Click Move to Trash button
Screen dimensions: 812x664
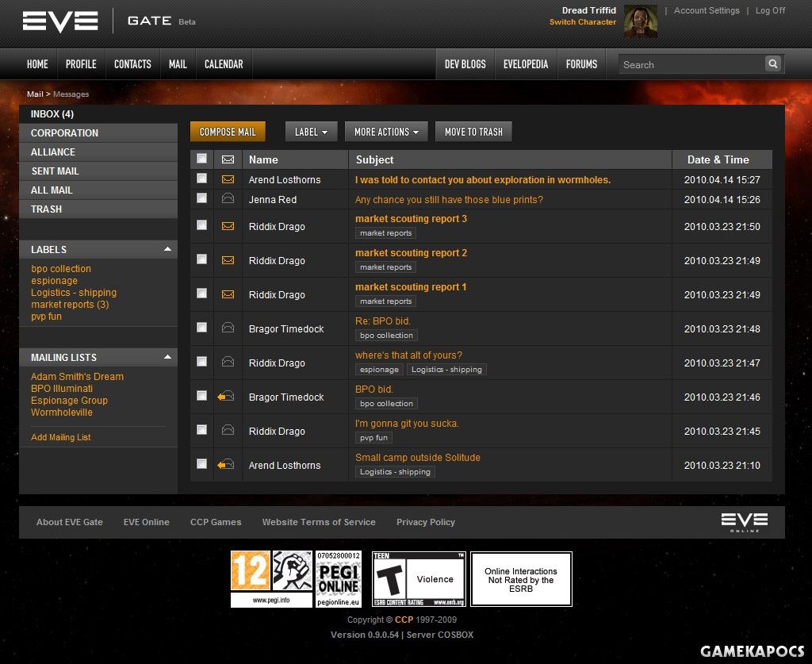[473, 132]
